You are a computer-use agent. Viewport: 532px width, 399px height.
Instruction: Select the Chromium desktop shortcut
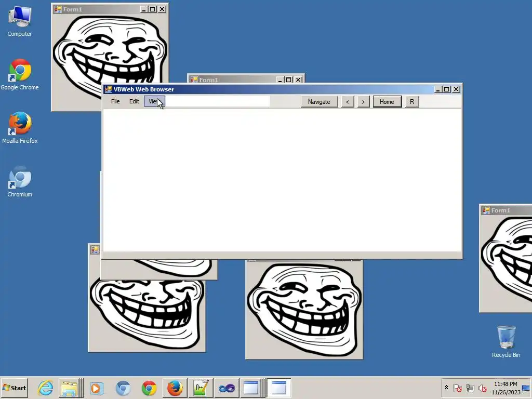(20, 181)
